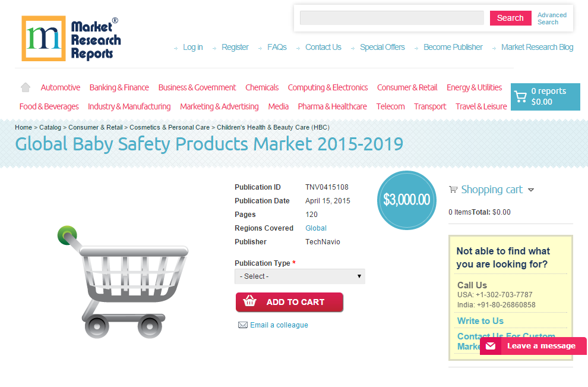Click the Log in link
588x387 pixels.
point(192,47)
